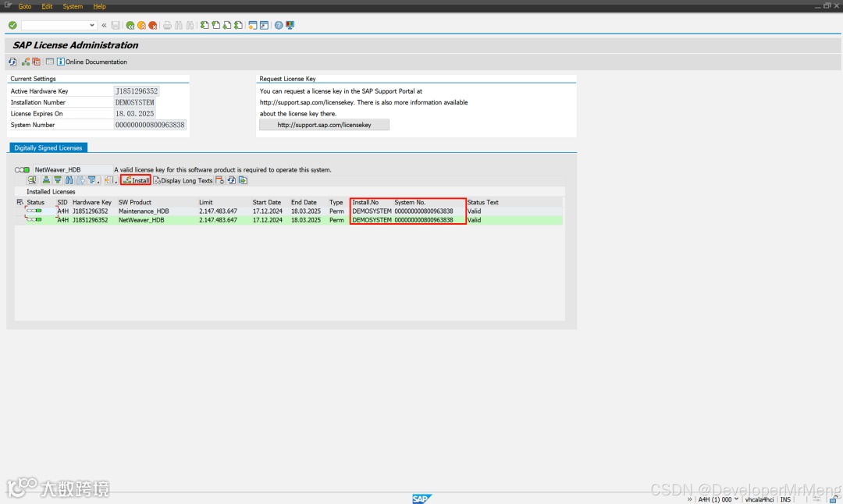Click the License Expires On field 18.03.2025

(135, 114)
